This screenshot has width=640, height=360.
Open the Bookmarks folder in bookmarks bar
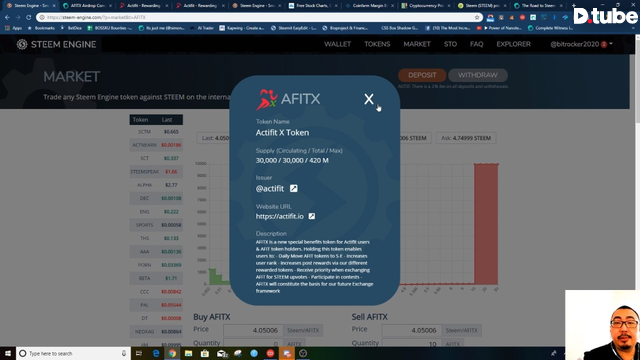(41, 28)
